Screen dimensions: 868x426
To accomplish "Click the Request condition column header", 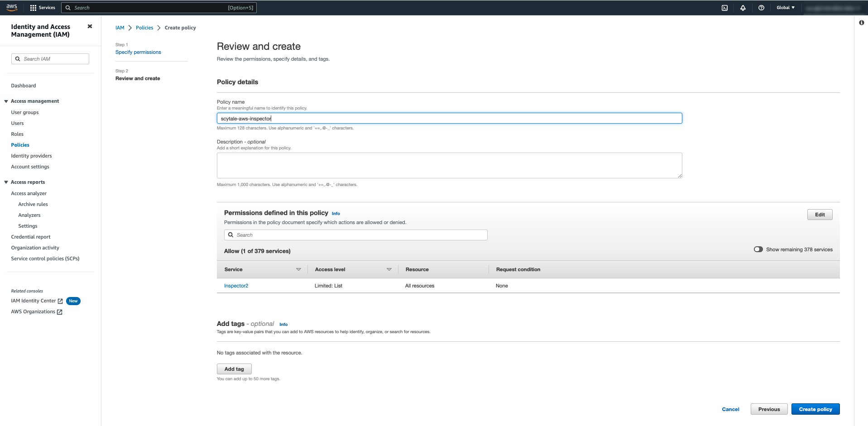I will (x=518, y=269).
